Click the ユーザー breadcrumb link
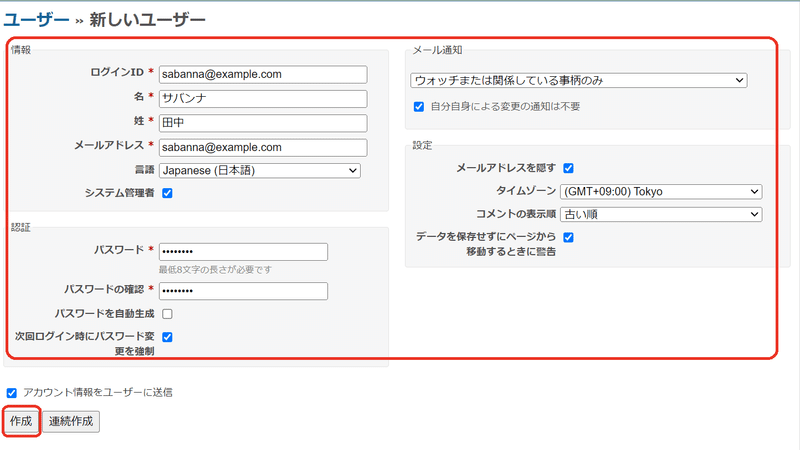 tap(36, 19)
